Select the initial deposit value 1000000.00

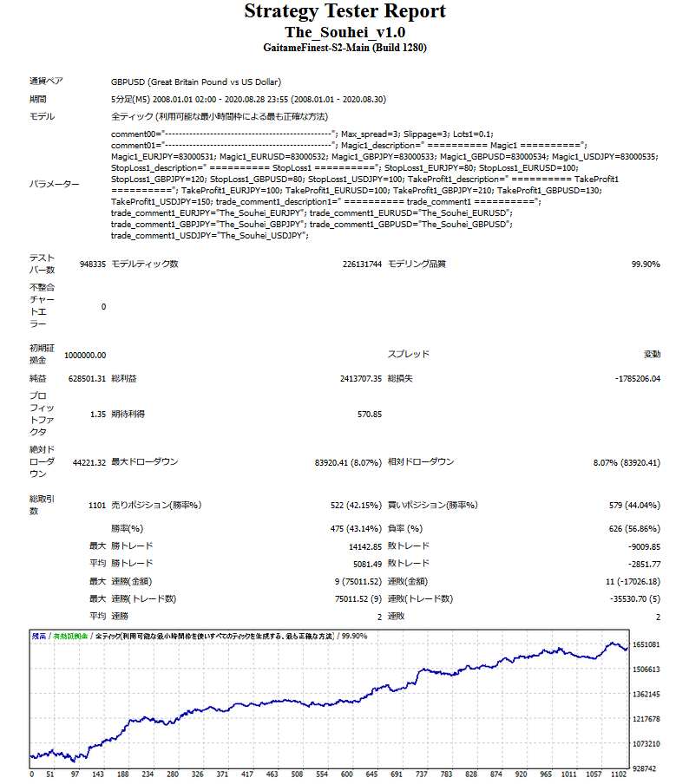(85, 355)
